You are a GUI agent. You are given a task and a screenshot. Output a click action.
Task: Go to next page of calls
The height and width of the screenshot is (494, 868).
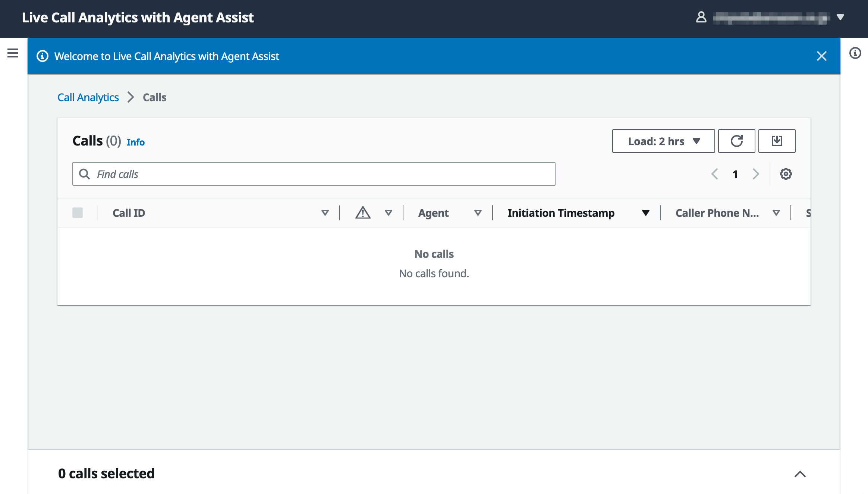point(756,174)
